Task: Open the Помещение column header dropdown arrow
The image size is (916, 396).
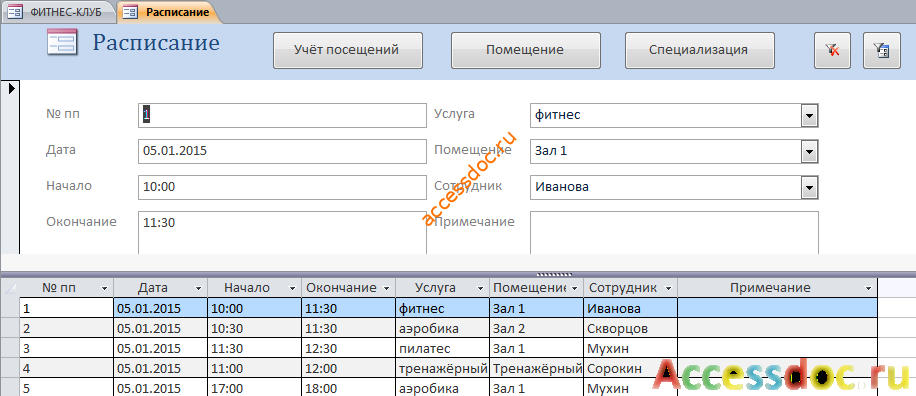Action: click(574, 288)
